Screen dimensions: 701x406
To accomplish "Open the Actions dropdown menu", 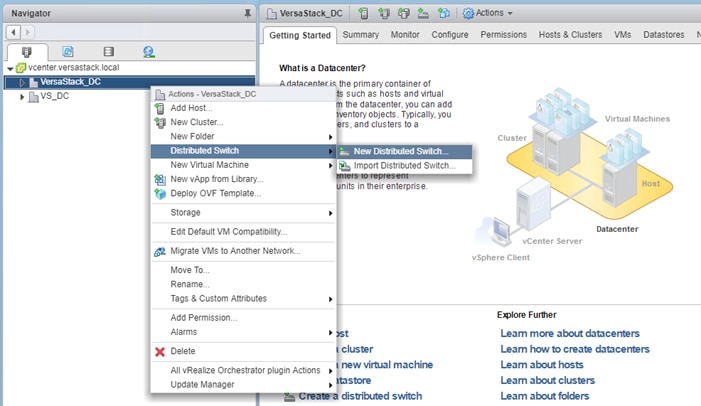I will pos(488,13).
